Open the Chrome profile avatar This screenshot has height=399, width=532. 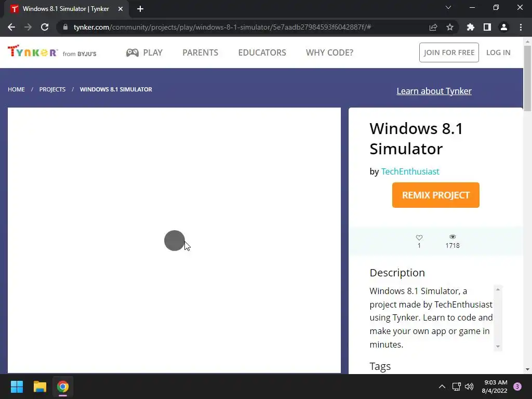(x=504, y=27)
